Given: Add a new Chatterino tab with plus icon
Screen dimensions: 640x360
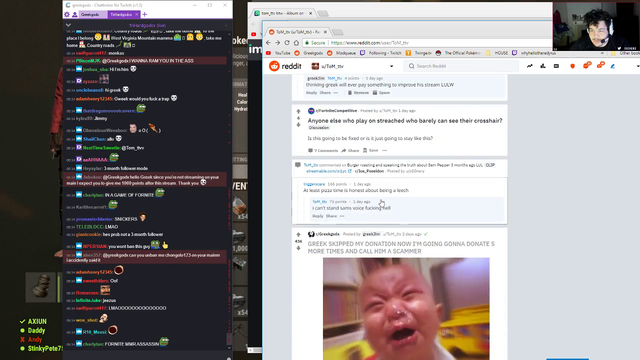Looking at the screenshot, I should [144, 15].
